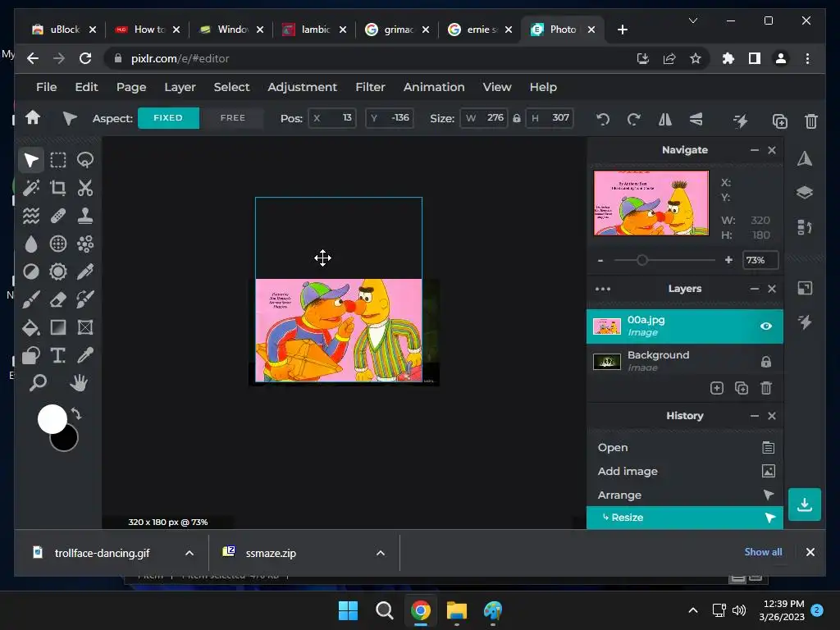
Task: Click the Redo arrow icon
Action: (634, 120)
